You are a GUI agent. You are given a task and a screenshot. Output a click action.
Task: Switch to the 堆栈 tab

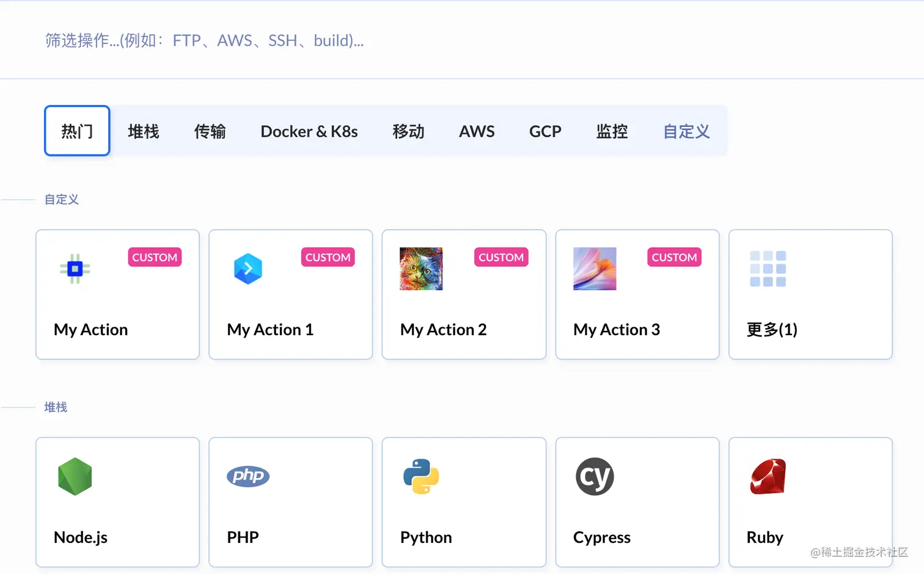pyautogui.click(x=144, y=131)
